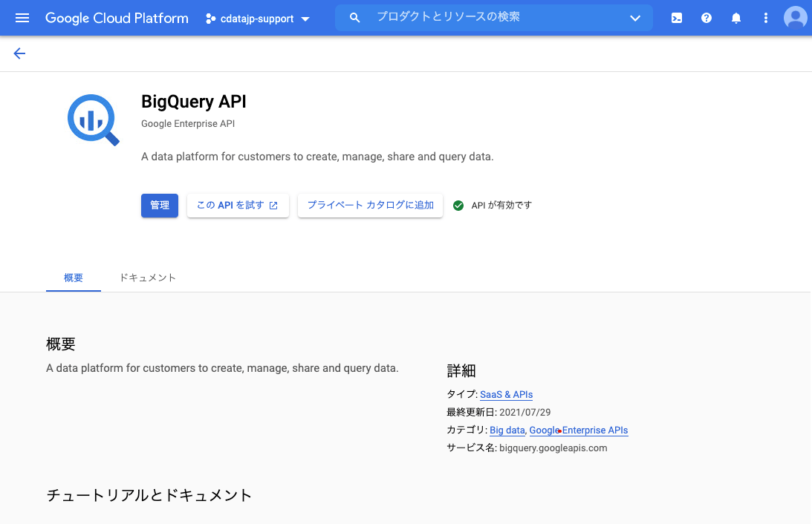Click the Google Enterprise API subtitle

pyautogui.click(x=188, y=124)
